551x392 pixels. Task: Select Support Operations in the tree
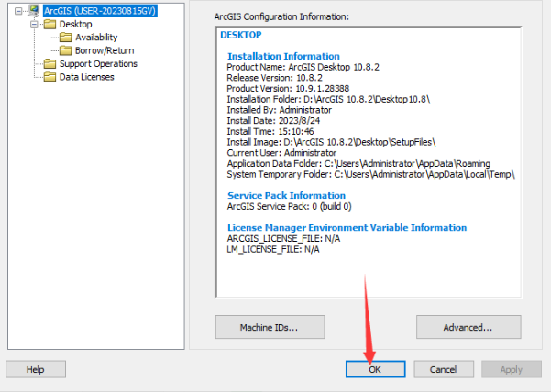[98, 64]
